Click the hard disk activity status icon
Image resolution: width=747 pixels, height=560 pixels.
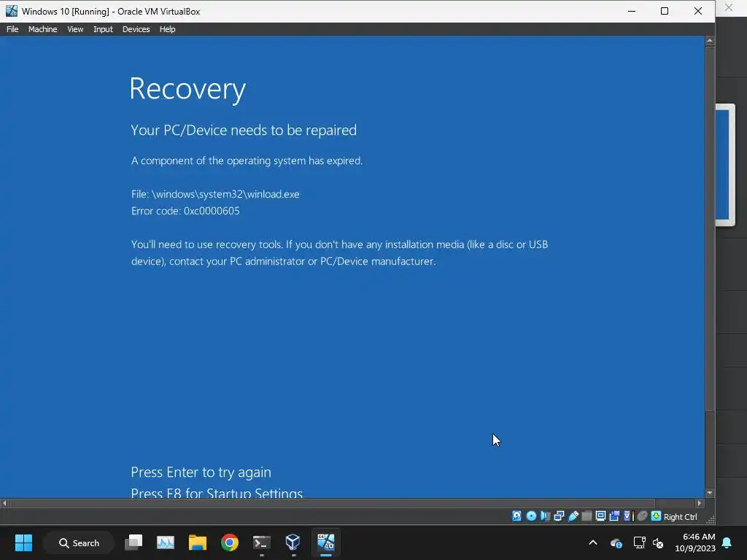pos(517,516)
